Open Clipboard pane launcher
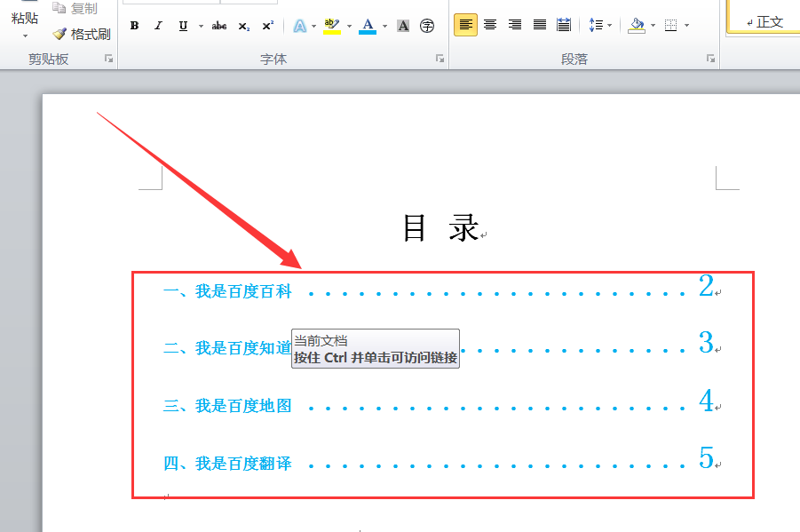800x532 pixels. pyautogui.click(x=108, y=59)
